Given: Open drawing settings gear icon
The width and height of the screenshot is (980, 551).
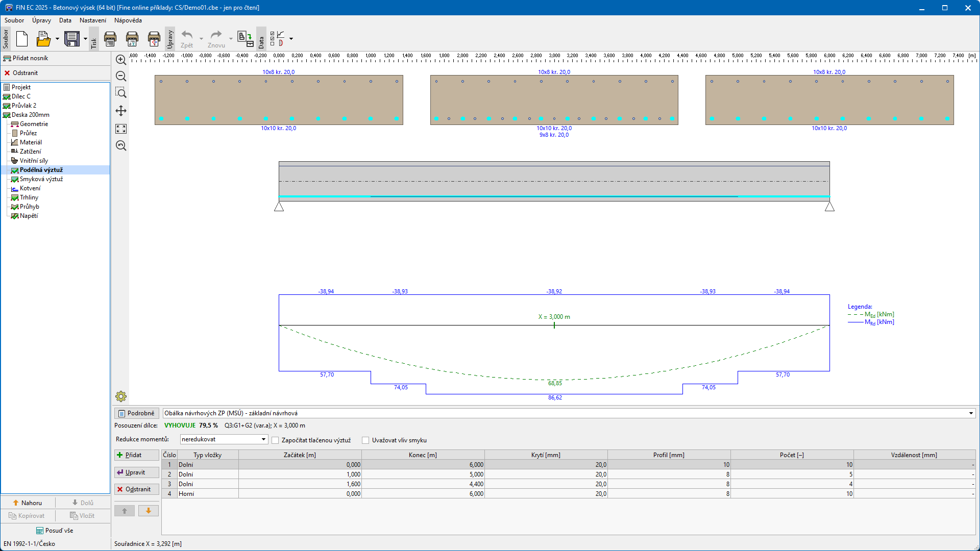Looking at the screenshot, I should (121, 396).
